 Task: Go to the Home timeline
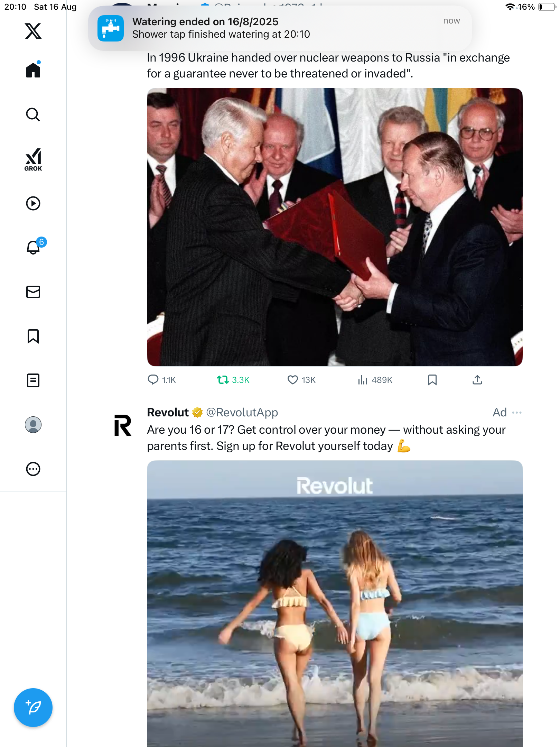coord(33,70)
